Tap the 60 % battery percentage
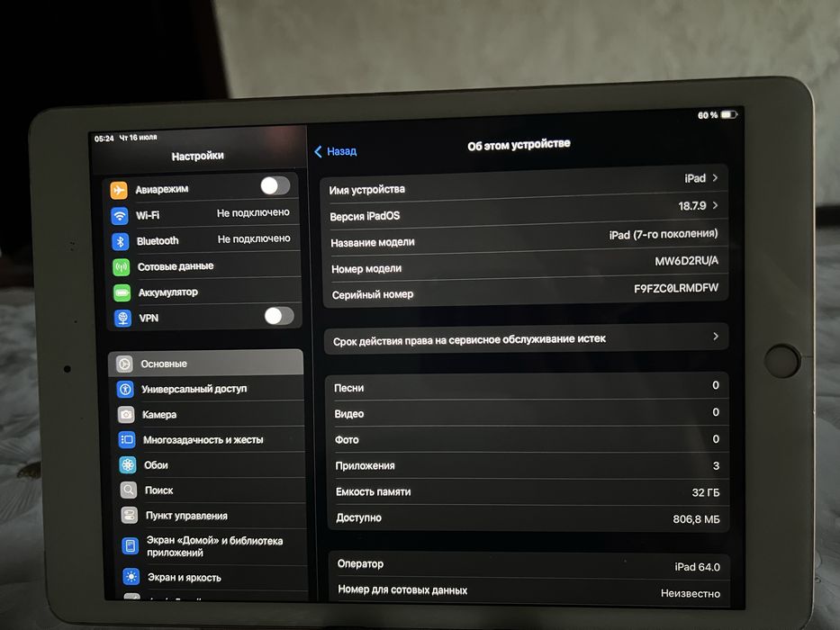This screenshot has height=630, width=840. [x=707, y=115]
